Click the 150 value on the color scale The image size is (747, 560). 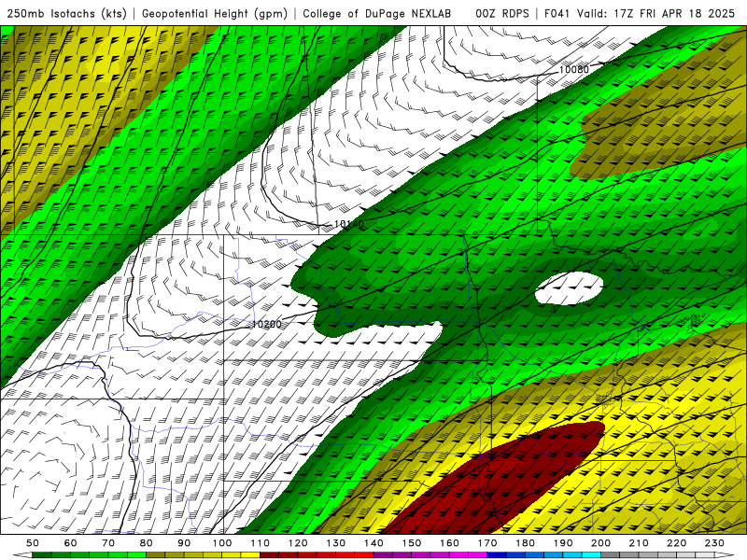coord(412,543)
